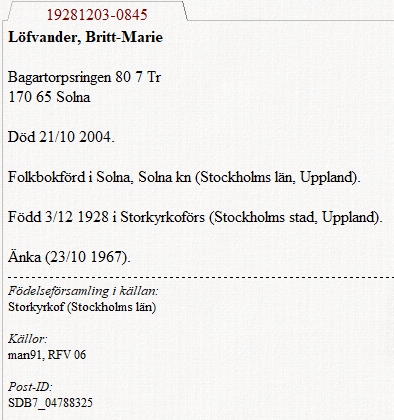This screenshot has width=394, height=420.
Task: Click the Post-ID label
Action: point(30,387)
